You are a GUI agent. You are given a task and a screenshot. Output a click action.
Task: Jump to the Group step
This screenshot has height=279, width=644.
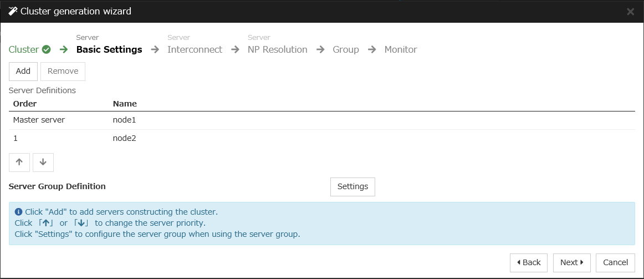click(346, 49)
